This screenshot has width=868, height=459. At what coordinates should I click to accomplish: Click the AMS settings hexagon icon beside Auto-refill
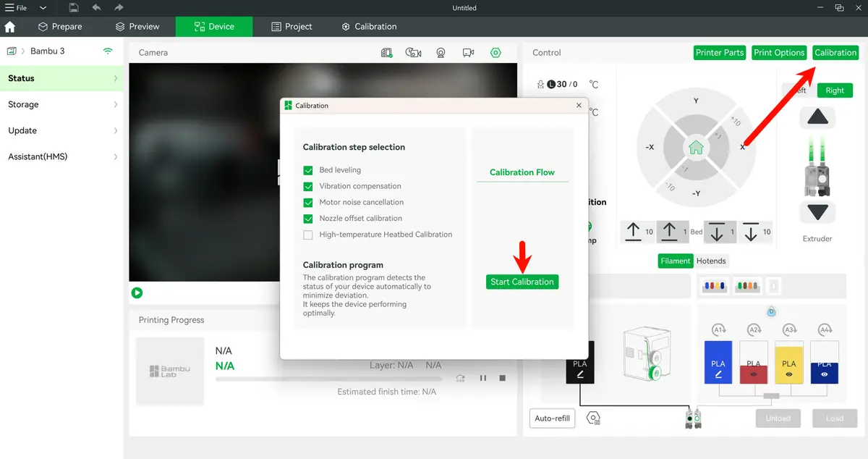[593, 418]
